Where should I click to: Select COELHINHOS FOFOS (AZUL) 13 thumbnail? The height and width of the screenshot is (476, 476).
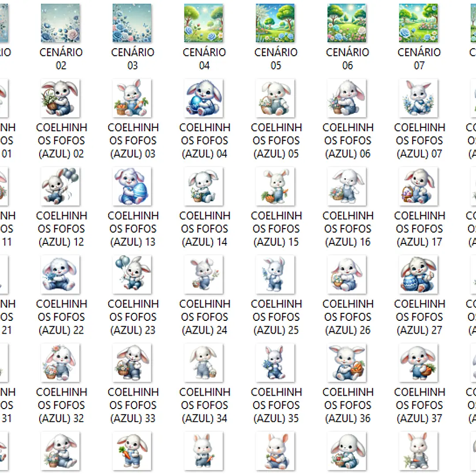pyautogui.click(x=132, y=186)
